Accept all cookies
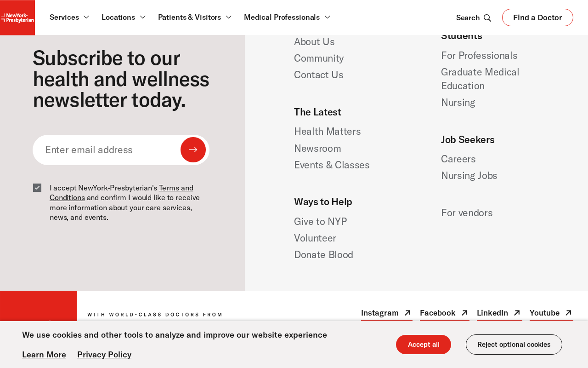Image resolution: width=588 pixels, height=368 pixels. pos(424,345)
